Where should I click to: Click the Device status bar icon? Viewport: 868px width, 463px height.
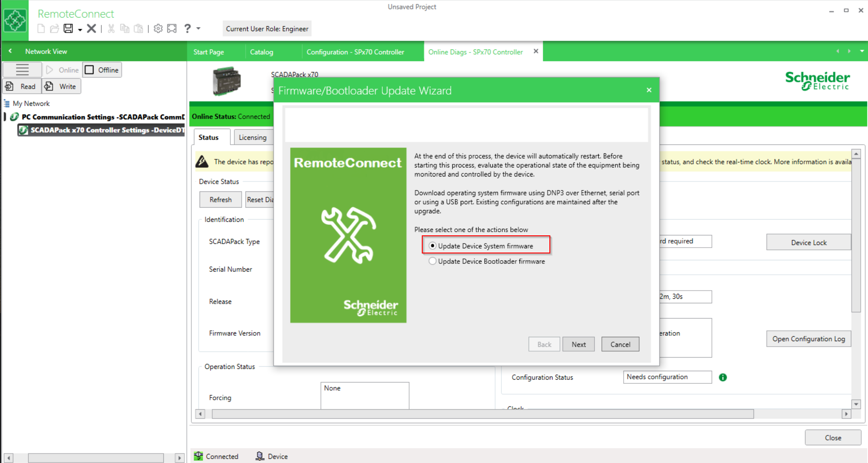pyautogui.click(x=260, y=456)
